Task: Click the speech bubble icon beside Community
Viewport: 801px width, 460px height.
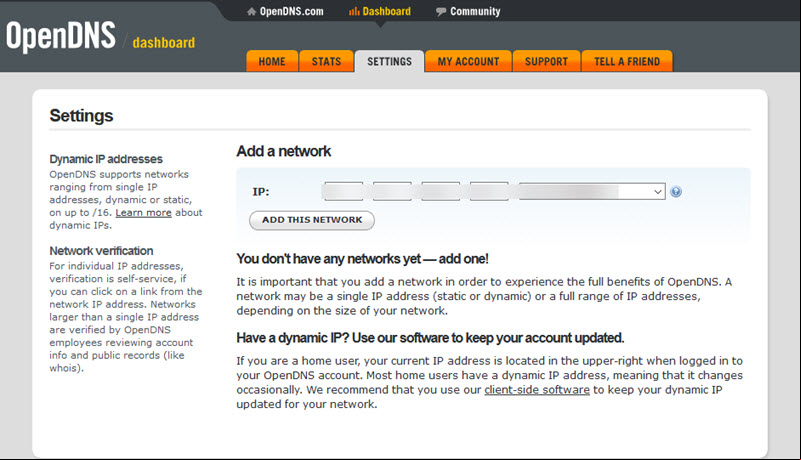Action: [x=441, y=12]
